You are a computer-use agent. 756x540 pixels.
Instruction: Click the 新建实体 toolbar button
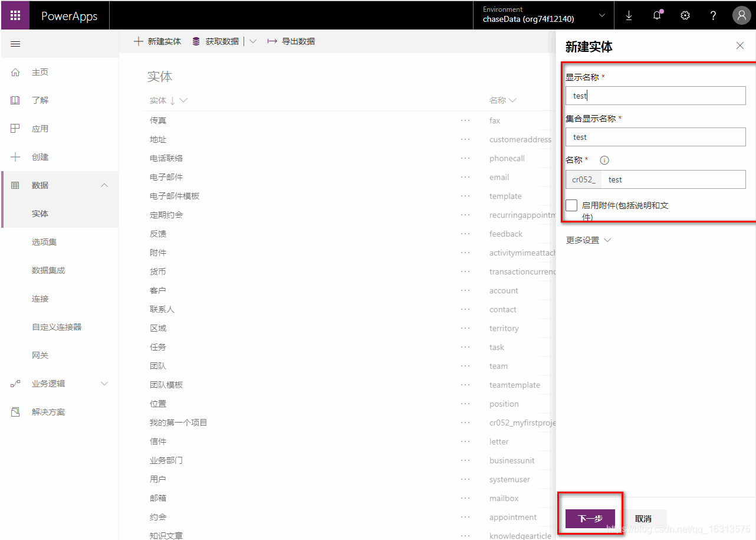[157, 41]
